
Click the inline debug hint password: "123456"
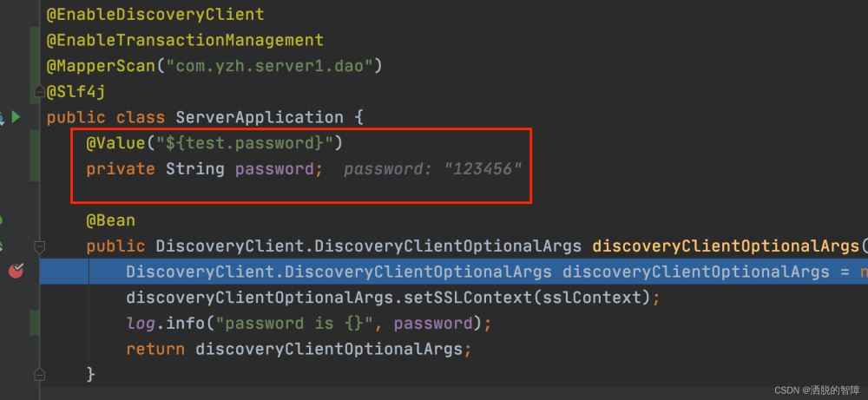click(x=432, y=168)
